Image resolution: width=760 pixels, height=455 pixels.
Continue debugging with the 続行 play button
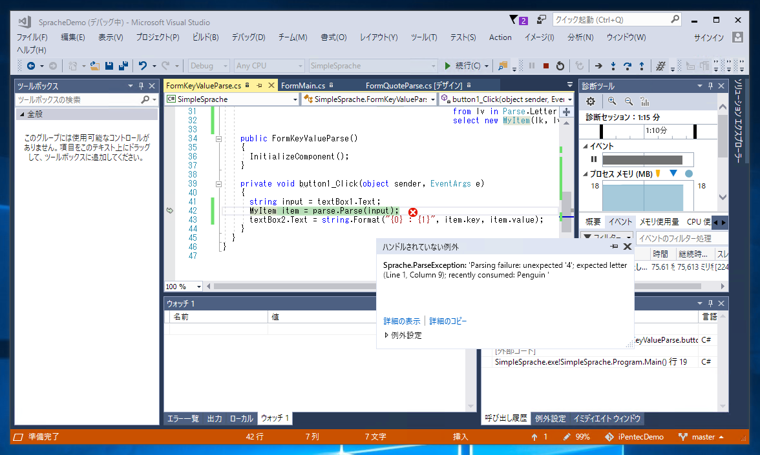click(463, 65)
